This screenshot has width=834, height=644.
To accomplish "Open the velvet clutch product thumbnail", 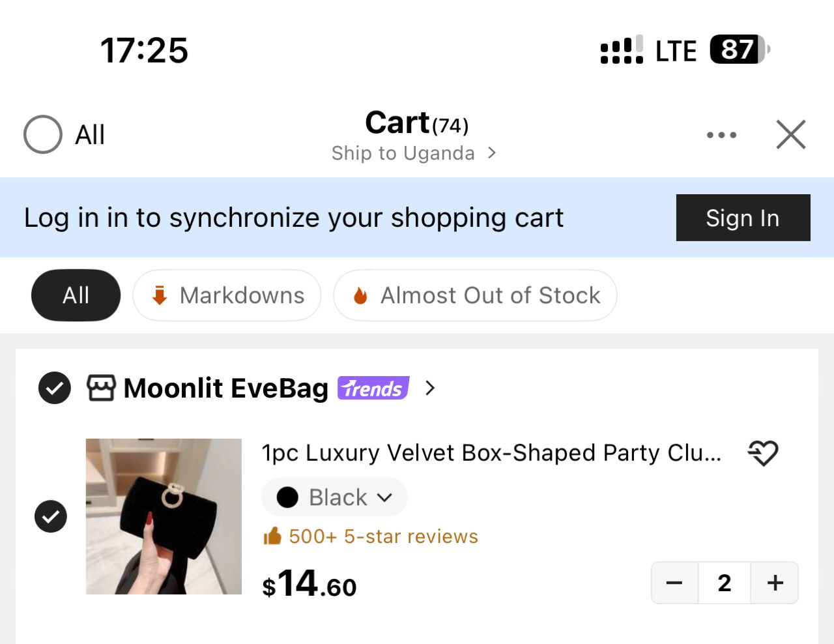I will point(164,516).
